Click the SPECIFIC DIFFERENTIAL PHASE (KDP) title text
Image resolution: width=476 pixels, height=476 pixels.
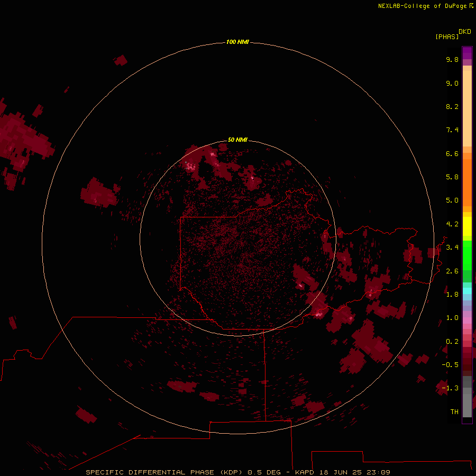[163, 472]
